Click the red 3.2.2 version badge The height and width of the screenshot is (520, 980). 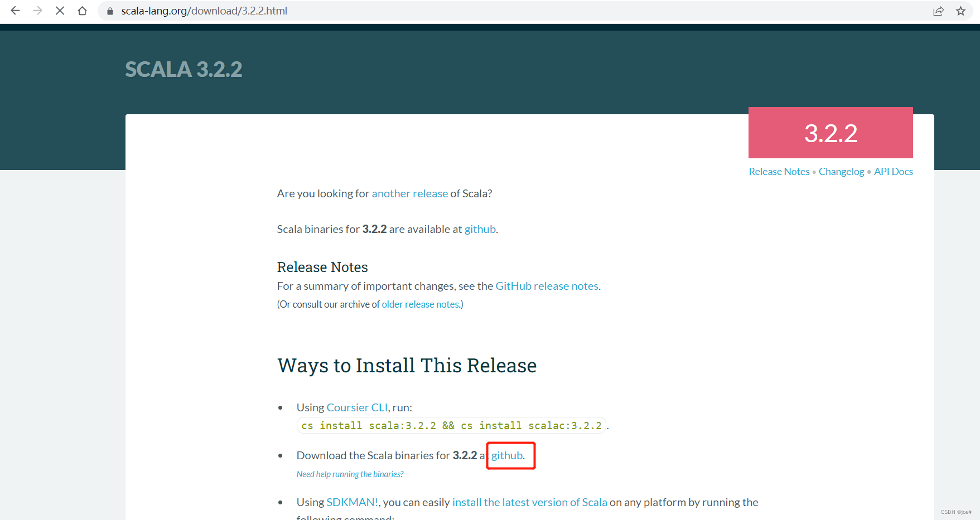pyautogui.click(x=831, y=133)
